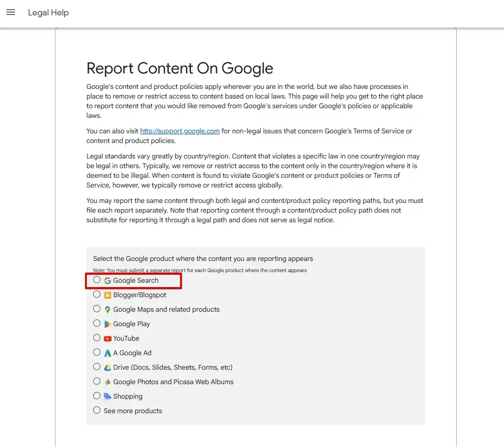The width and height of the screenshot is (504, 447).
Task: Select the Google Play radio button
Action: click(x=97, y=323)
